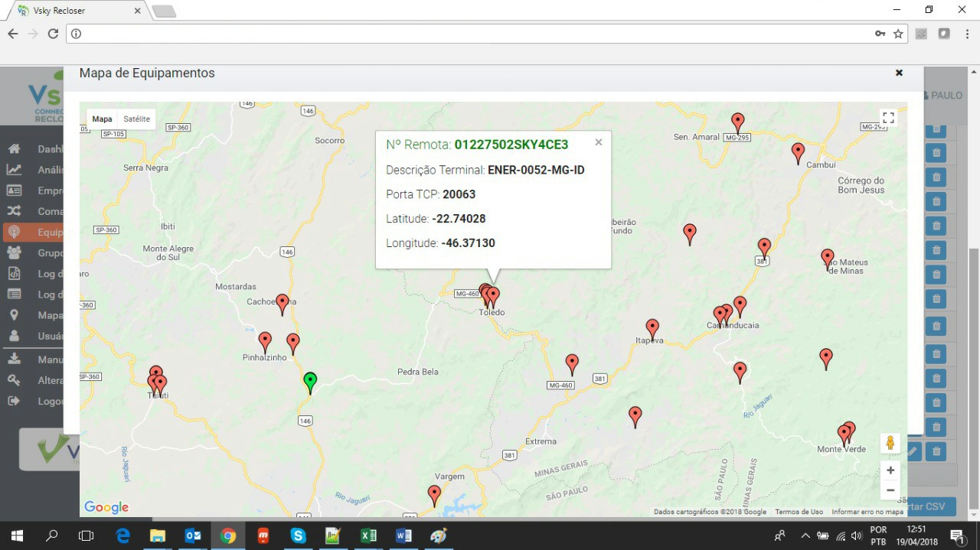Image resolution: width=980 pixels, height=550 pixels.
Task: Zoom in on the map
Action: tap(890, 470)
